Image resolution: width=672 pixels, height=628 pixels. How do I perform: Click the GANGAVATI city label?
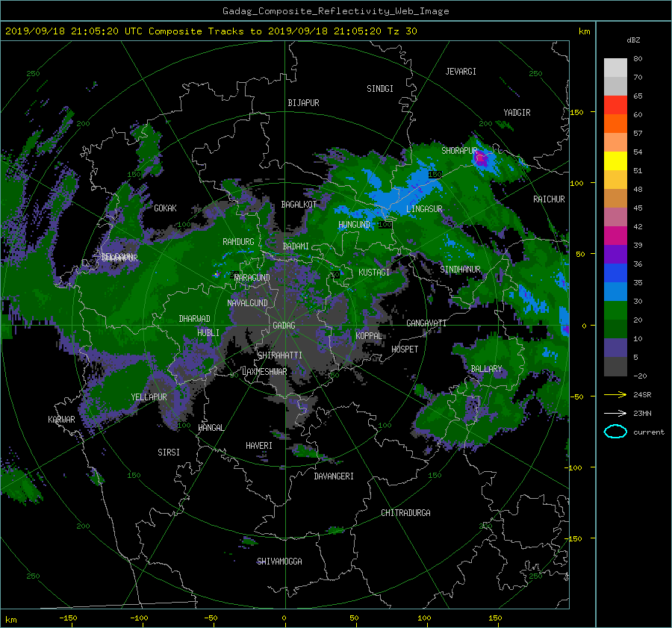(x=426, y=323)
